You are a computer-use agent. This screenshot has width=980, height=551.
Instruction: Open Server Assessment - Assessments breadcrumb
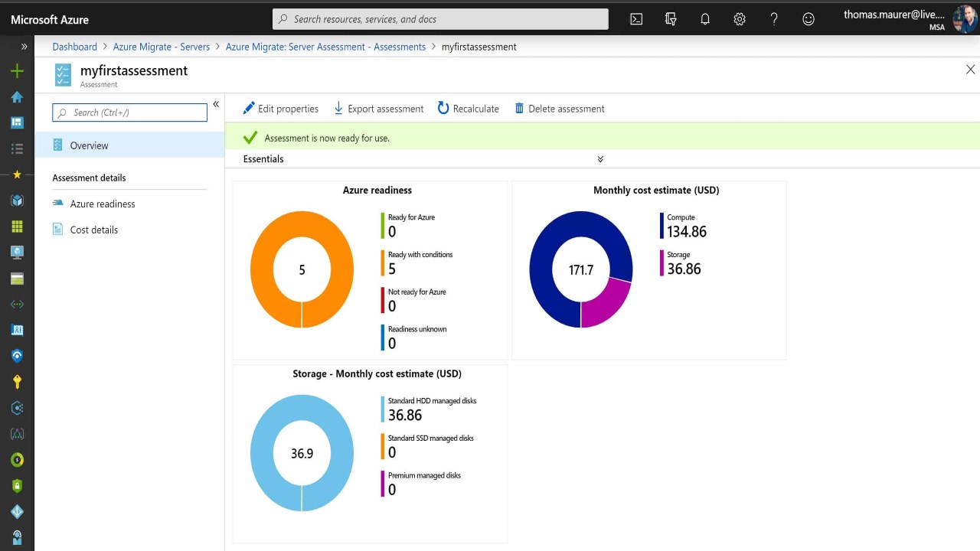pos(325,47)
